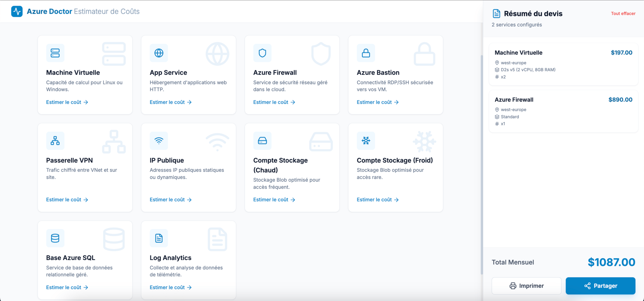Image resolution: width=644 pixels, height=301 pixels.
Task: Estimate cost for App Service
Action: (171, 102)
